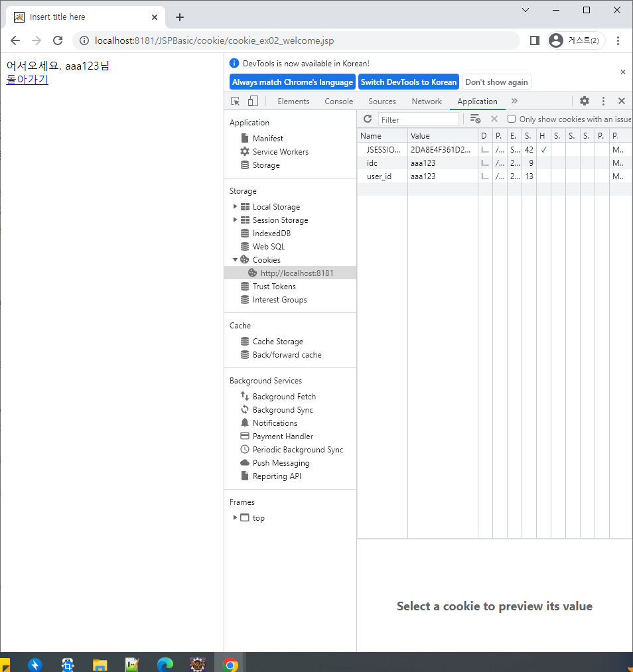Open Back/forward cache item
633x672 pixels.
click(x=287, y=355)
